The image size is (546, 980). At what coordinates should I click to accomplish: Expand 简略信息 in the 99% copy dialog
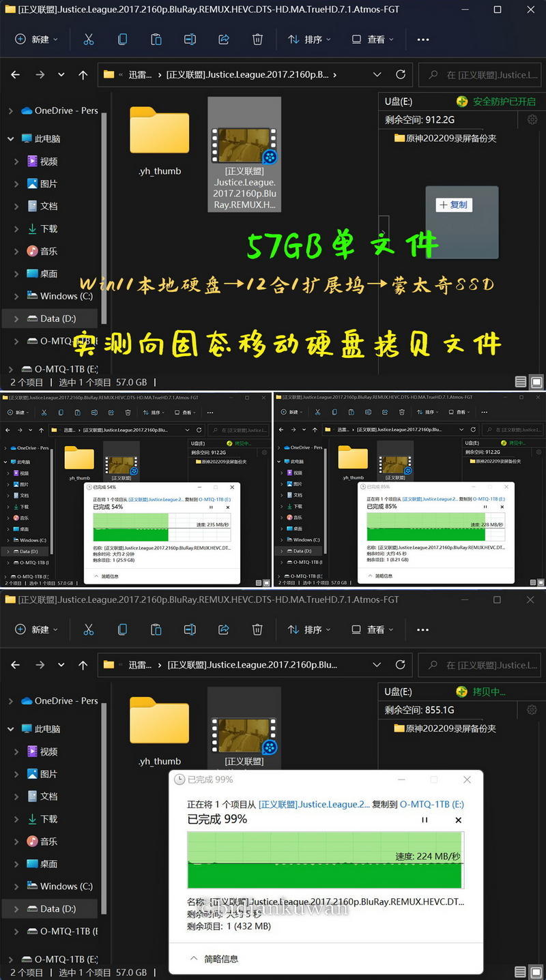214,958
